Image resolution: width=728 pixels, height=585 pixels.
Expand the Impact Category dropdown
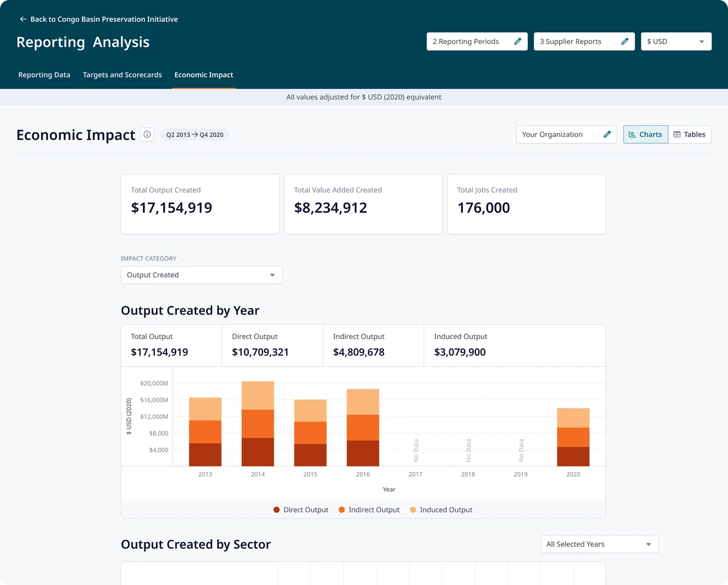201,275
